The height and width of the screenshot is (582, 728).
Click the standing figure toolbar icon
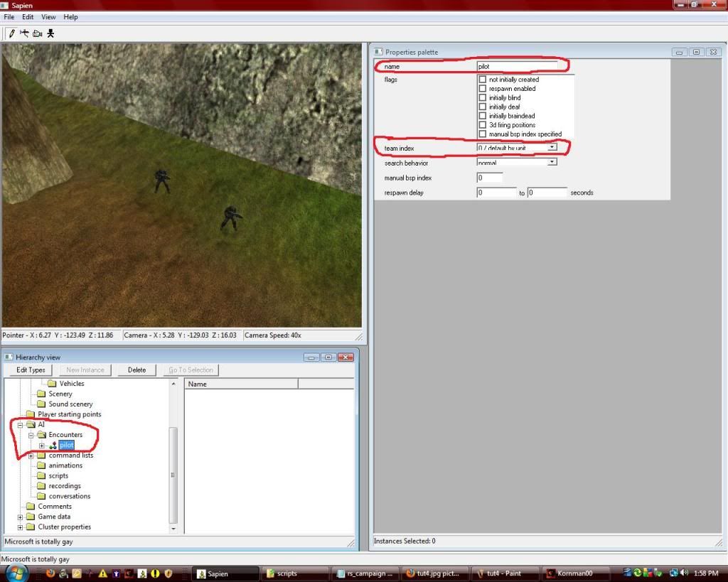tap(50, 33)
